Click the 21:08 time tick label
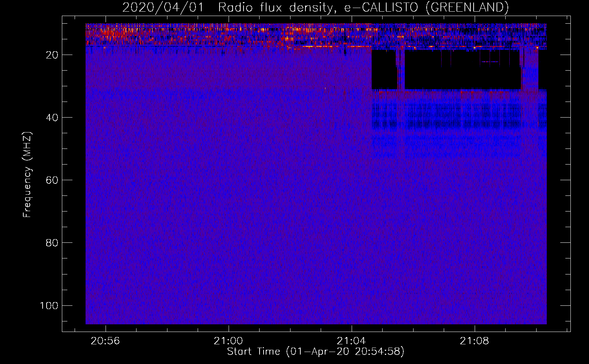The width and height of the screenshot is (589, 364). (x=474, y=341)
